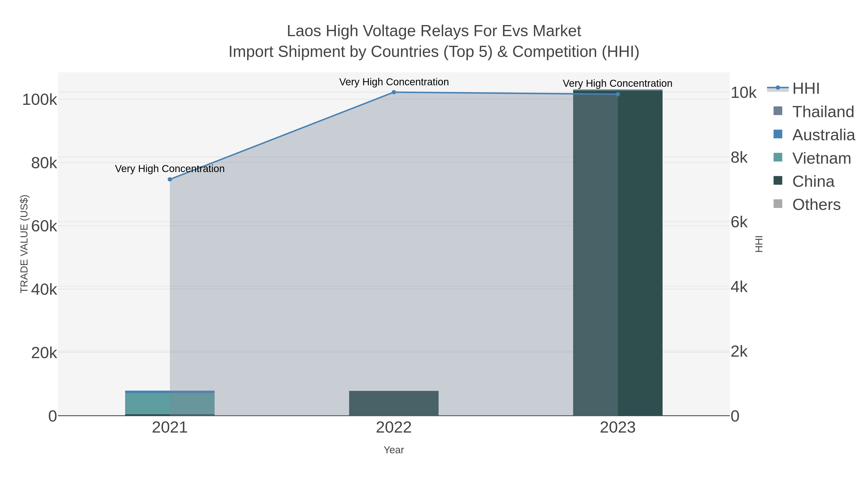Select the 2022 HHI data point
Screen dimensions: 868x488
(393, 92)
